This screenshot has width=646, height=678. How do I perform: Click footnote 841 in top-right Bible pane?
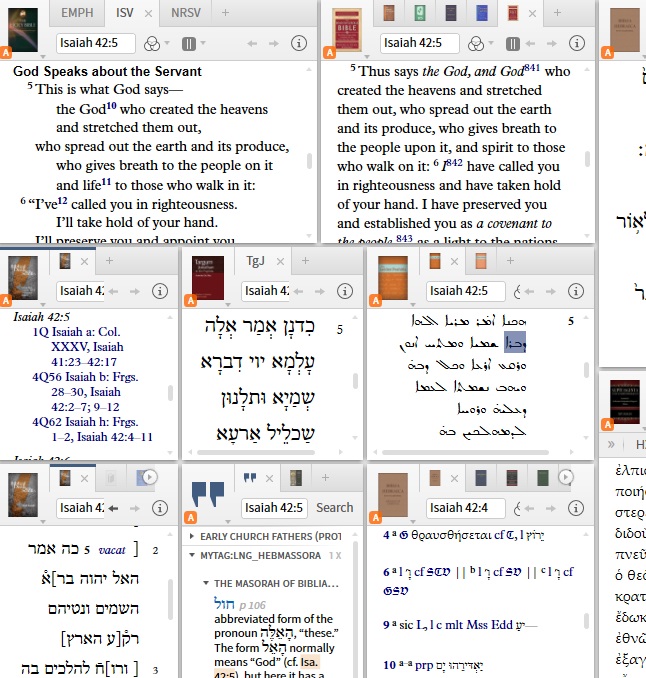532,68
